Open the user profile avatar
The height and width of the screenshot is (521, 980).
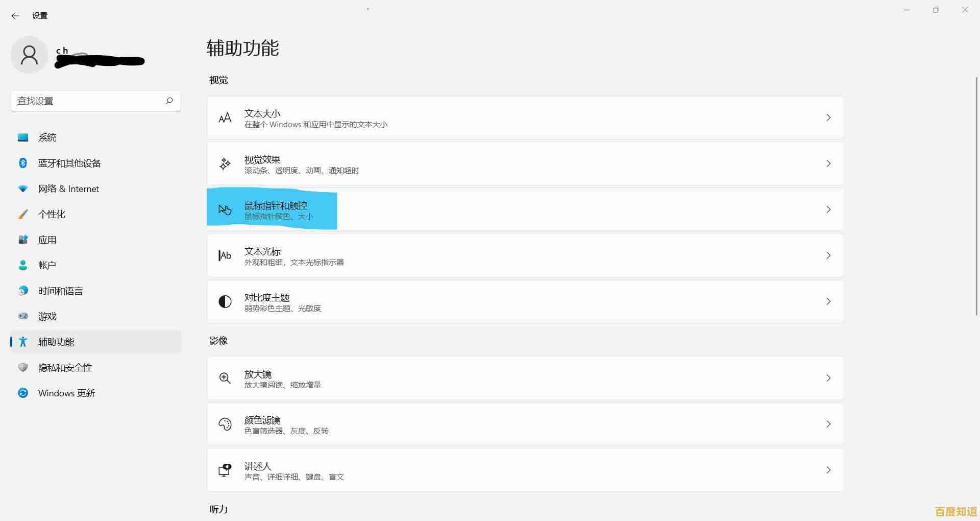point(29,54)
